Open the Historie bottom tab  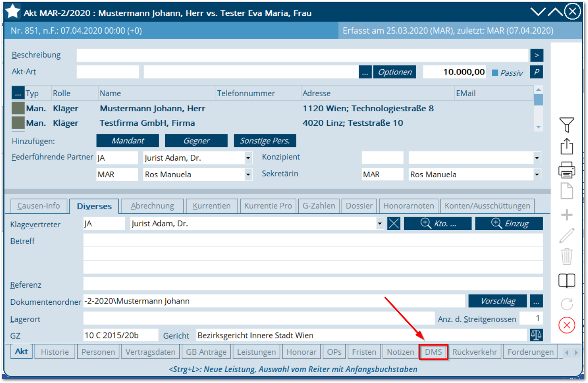pyautogui.click(x=55, y=352)
